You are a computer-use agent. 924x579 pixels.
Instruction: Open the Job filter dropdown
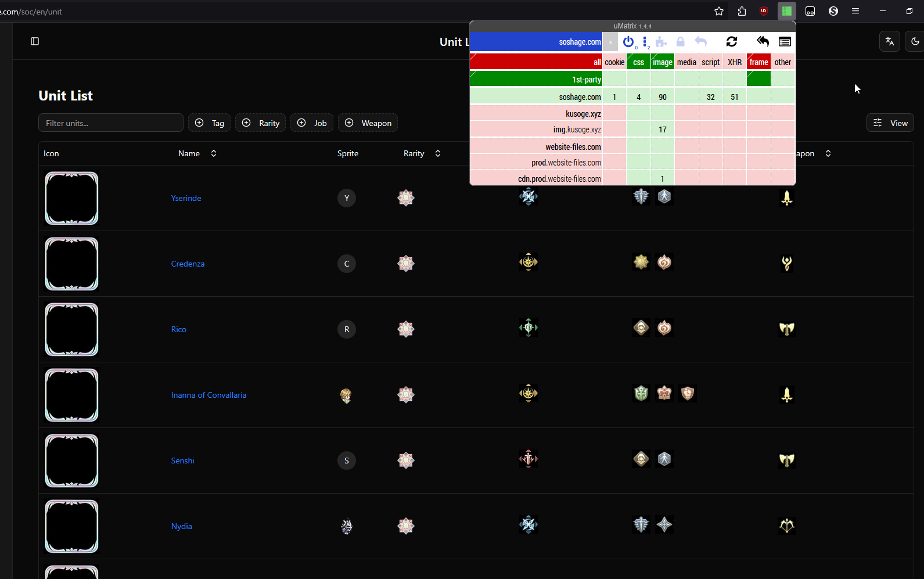pyautogui.click(x=312, y=123)
